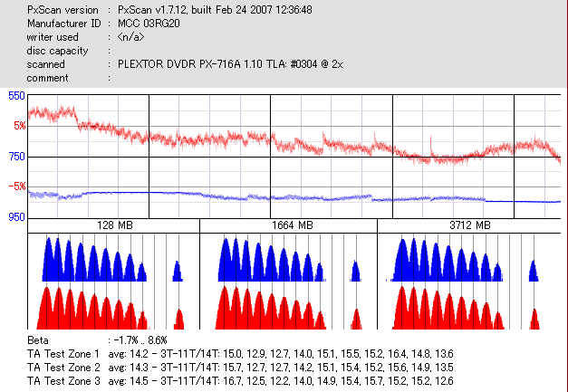Click the 13.5 value in Zone 2 row
This screenshot has height=392, width=568.
coord(443,368)
